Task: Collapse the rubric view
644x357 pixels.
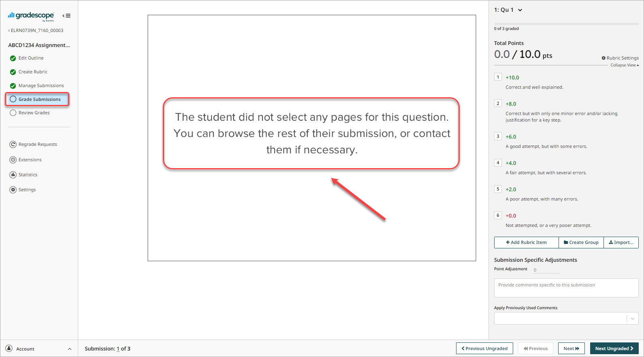Action: (625, 65)
